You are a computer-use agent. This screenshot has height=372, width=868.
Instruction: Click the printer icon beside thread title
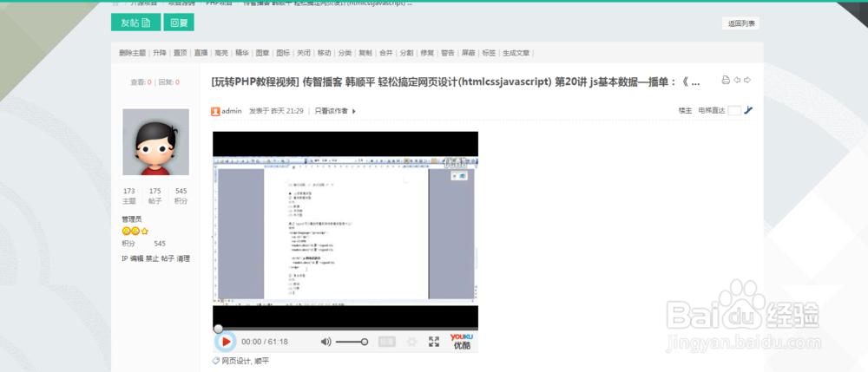[x=726, y=80]
